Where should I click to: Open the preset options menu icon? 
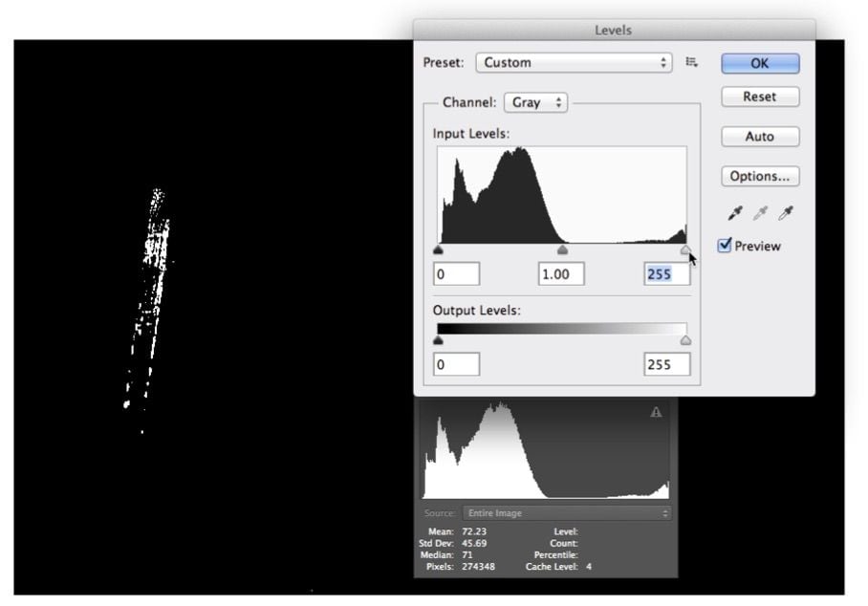point(692,62)
